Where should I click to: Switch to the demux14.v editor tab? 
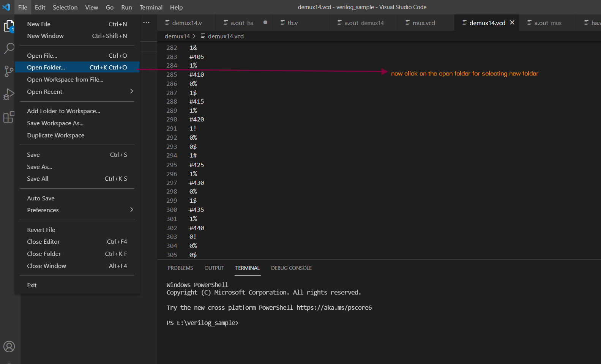tap(186, 23)
